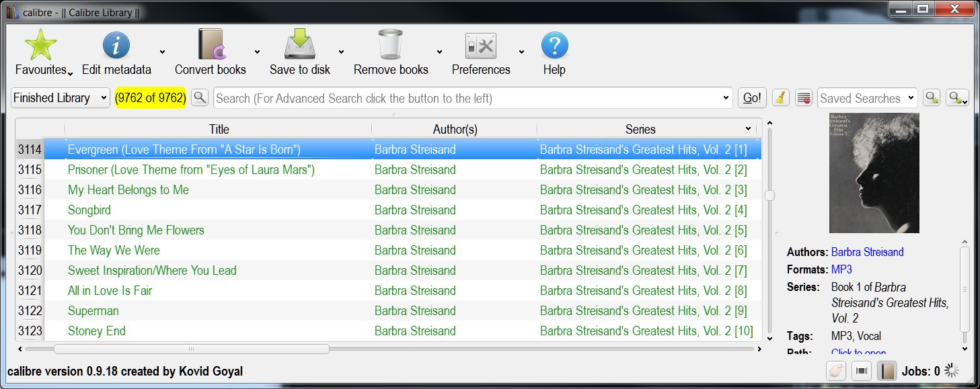Clear the search with the broom icon
Image resolution: width=980 pixels, height=389 pixels.
[780, 97]
